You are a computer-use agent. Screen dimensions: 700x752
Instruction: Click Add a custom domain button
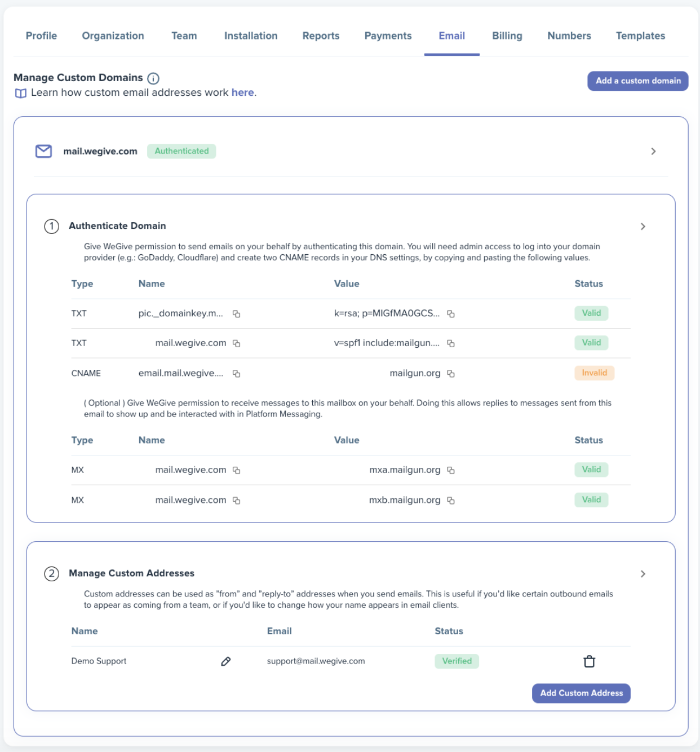pyautogui.click(x=638, y=81)
